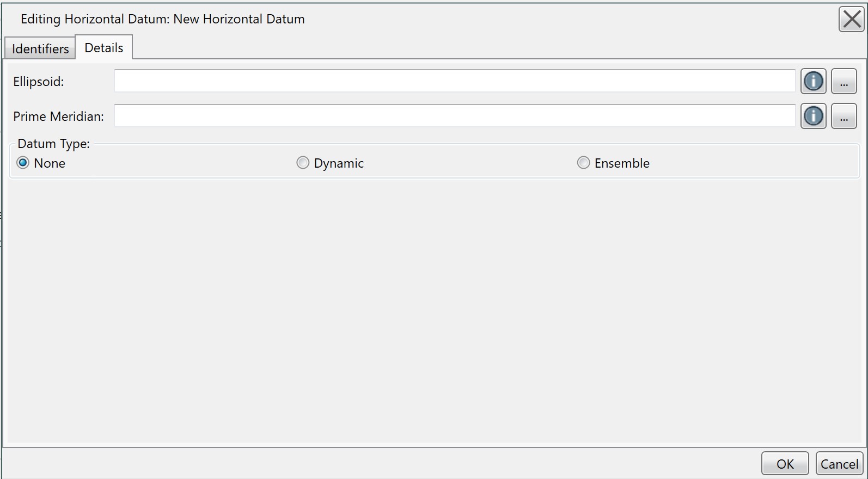Screen dimensions: 868x479
Task: Click the empty panel area below Datum Type
Action: tap(433, 310)
